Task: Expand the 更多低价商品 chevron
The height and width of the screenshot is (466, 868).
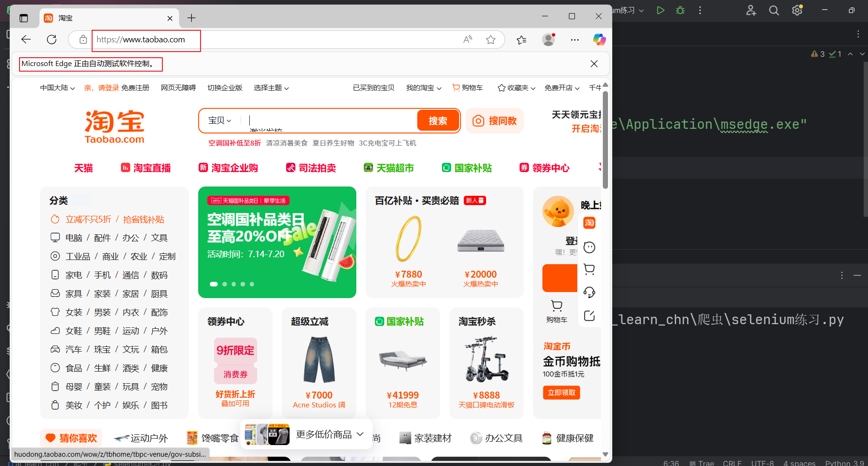Action: (360, 434)
